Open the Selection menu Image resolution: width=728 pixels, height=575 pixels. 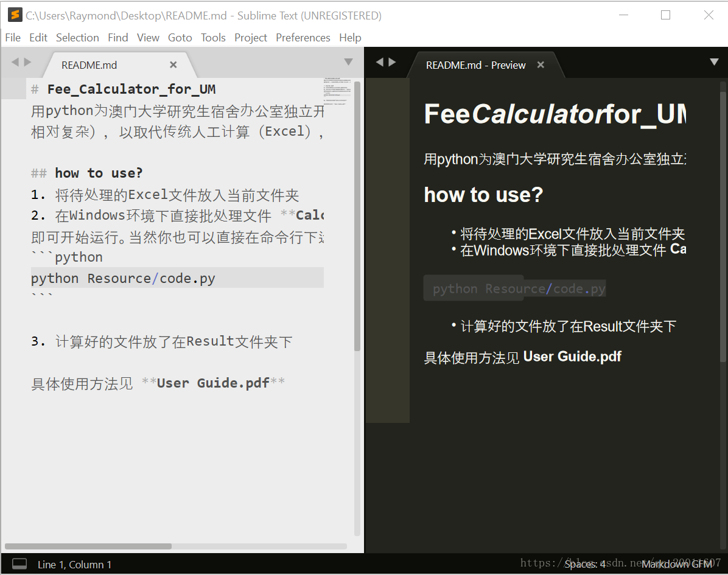click(77, 38)
